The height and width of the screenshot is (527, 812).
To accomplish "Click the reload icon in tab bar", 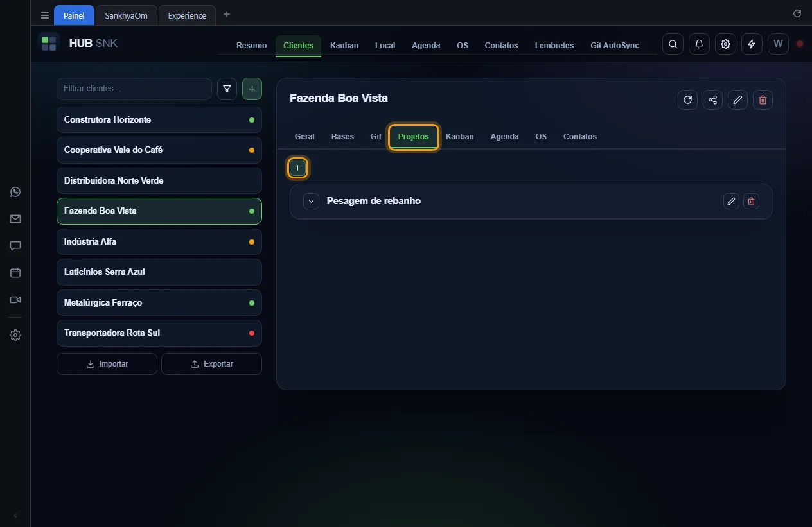I will 797,13.
